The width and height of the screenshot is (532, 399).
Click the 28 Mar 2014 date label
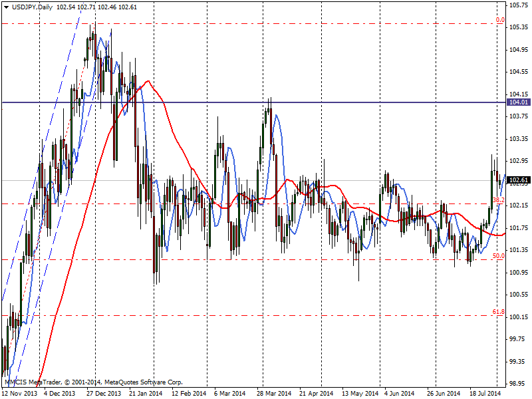tap(274, 393)
